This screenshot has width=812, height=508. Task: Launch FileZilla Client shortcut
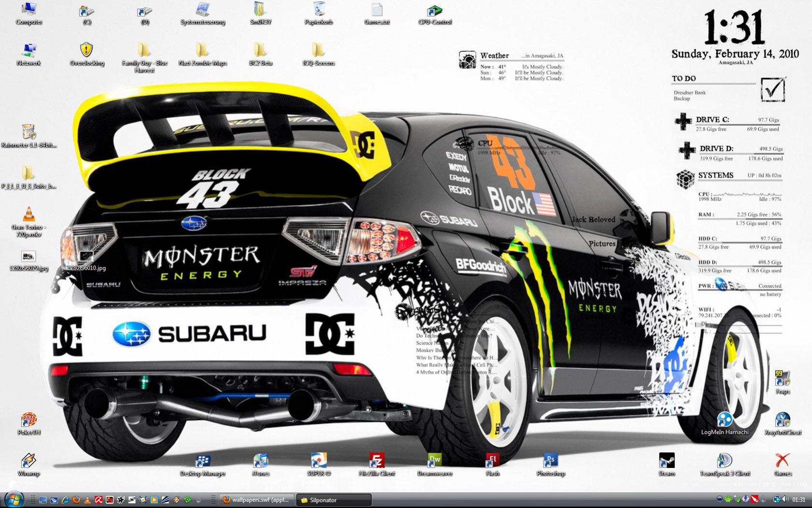377,465
